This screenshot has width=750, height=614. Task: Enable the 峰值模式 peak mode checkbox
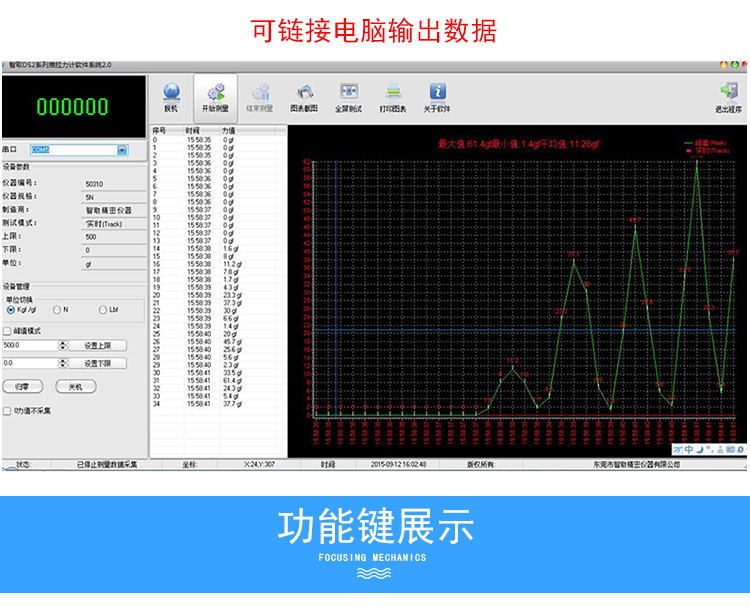(x=8, y=330)
